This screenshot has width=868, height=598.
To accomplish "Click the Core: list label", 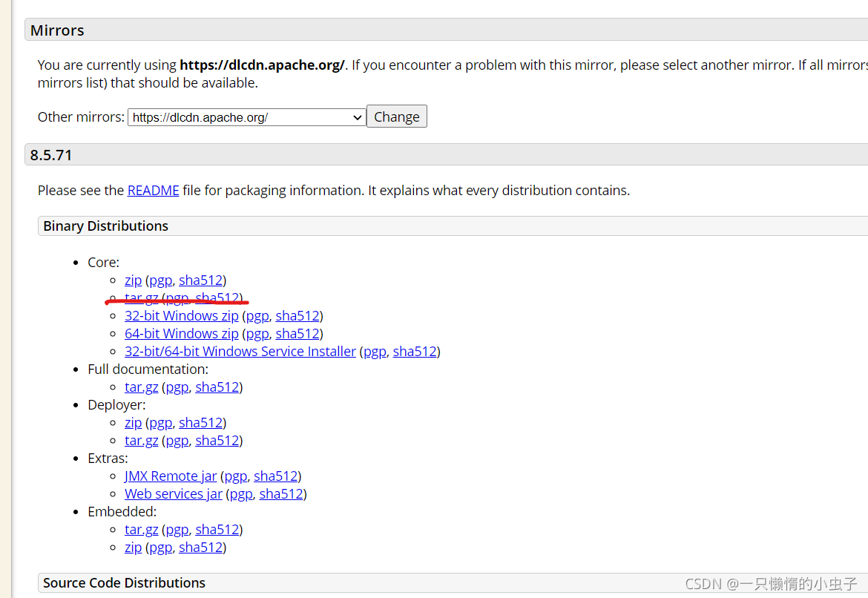I will [x=104, y=263].
